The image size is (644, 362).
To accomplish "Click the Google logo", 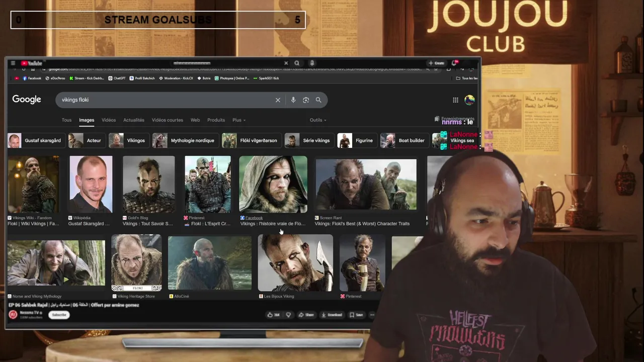I will click(x=27, y=100).
